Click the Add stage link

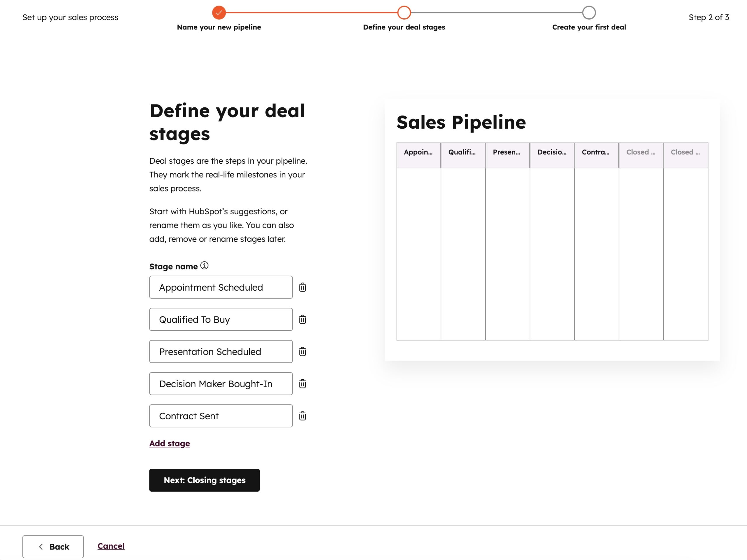(170, 443)
